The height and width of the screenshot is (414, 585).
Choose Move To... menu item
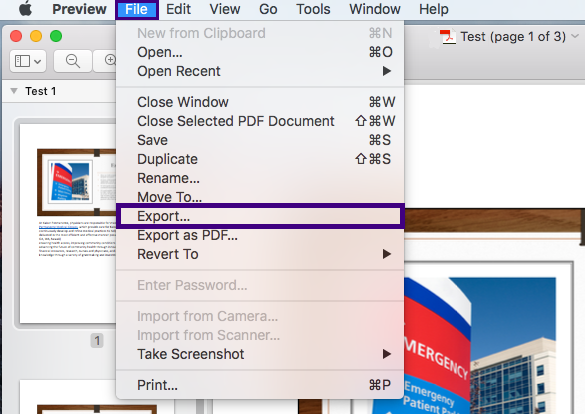pos(260,197)
